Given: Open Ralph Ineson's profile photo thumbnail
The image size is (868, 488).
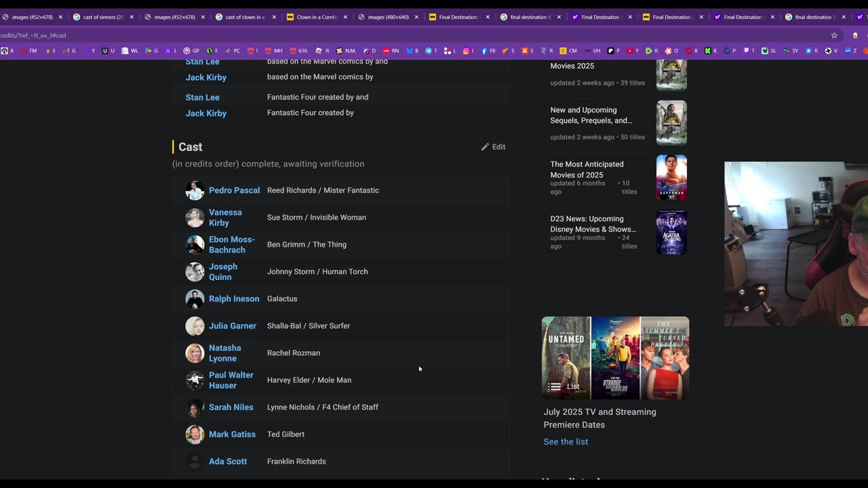Looking at the screenshot, I should click(x=195, y=299).
